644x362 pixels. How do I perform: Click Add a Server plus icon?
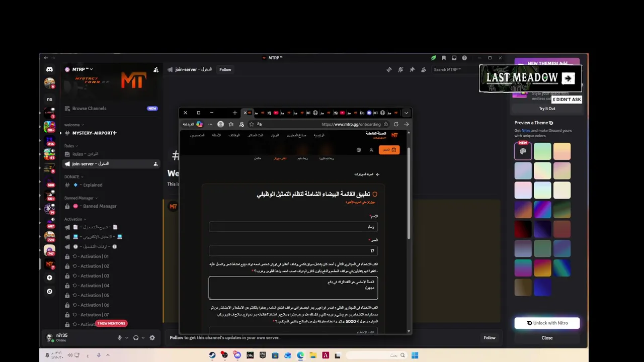[x=49, y=278]
